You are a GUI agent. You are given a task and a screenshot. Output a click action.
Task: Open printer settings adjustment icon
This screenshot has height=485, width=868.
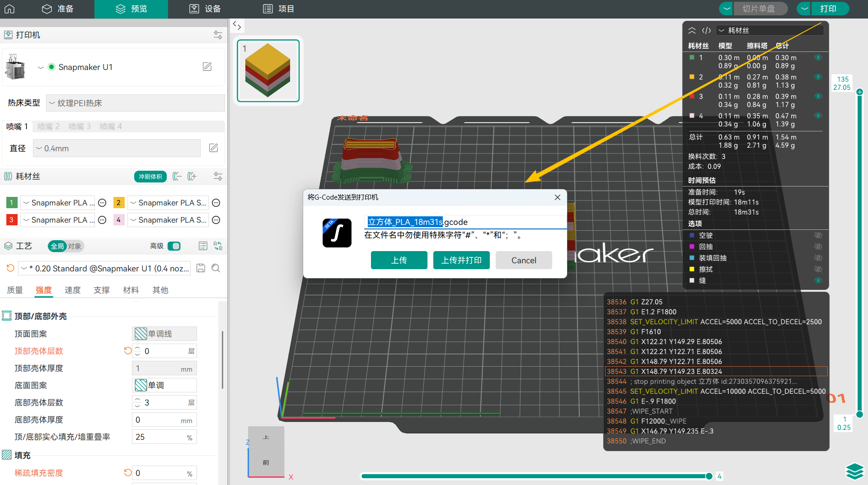coord(218,35)
